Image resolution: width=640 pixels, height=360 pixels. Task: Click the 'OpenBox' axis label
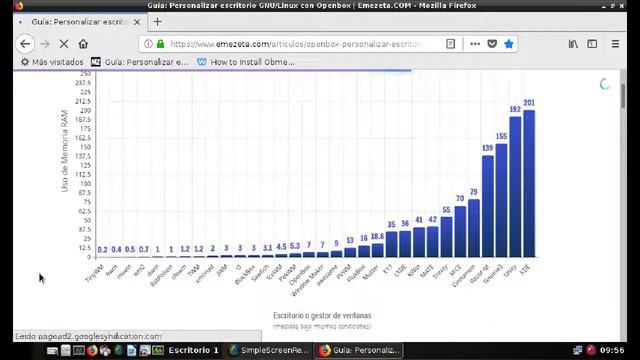point(300,275)
